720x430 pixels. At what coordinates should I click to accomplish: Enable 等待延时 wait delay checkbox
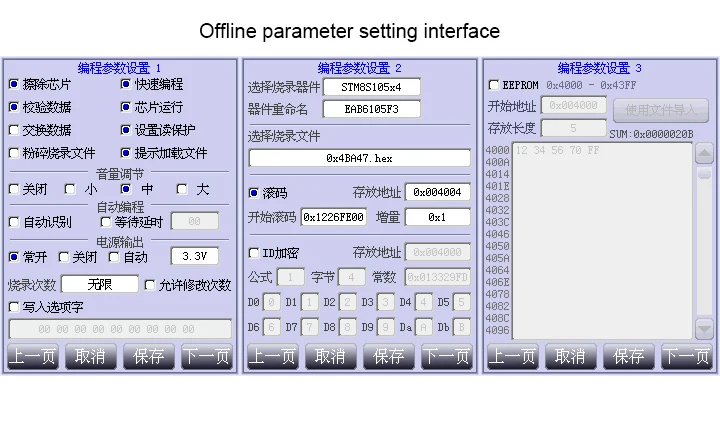point(106,222)
